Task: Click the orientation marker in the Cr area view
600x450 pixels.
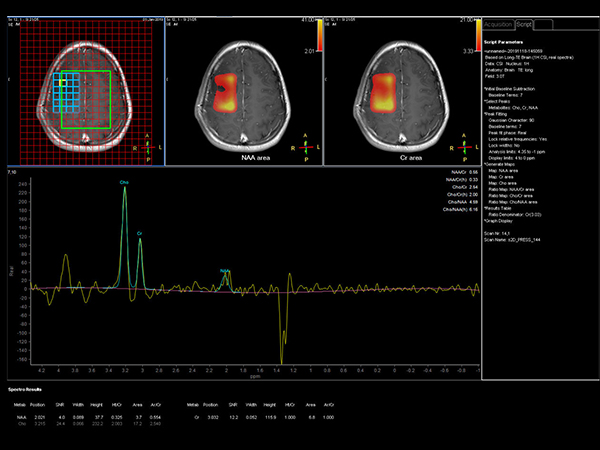Action: pos(465,147)
